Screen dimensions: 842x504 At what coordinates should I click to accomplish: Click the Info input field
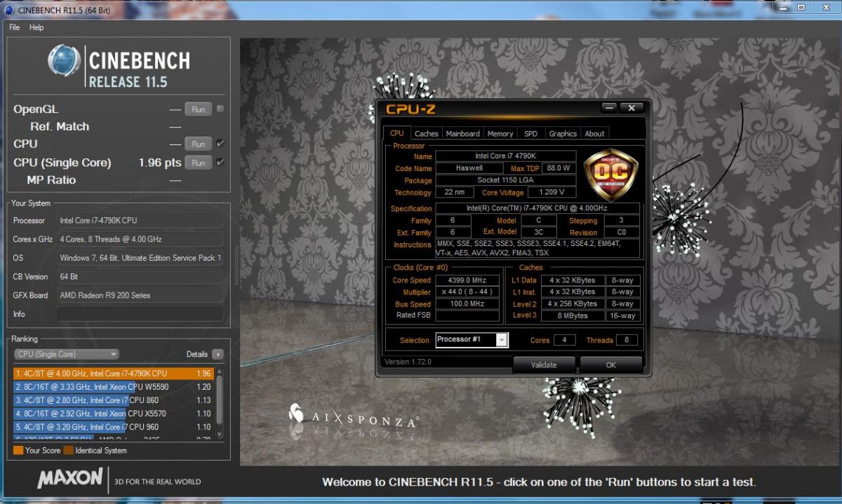click(140, 314)
